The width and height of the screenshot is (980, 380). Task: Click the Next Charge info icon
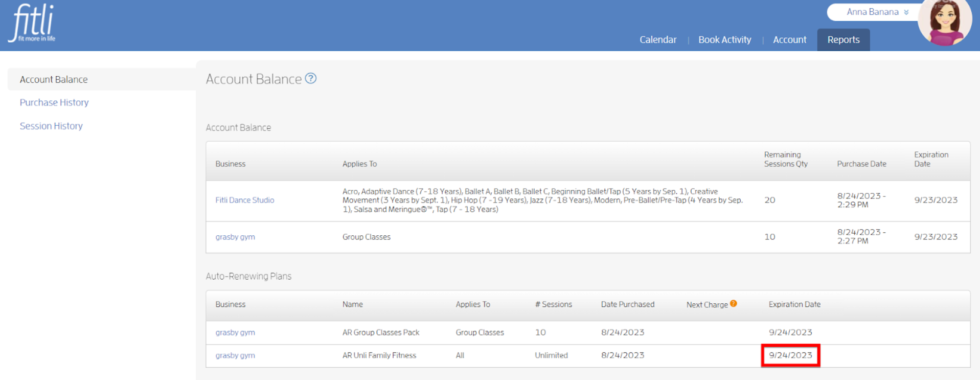pos(734,303)
